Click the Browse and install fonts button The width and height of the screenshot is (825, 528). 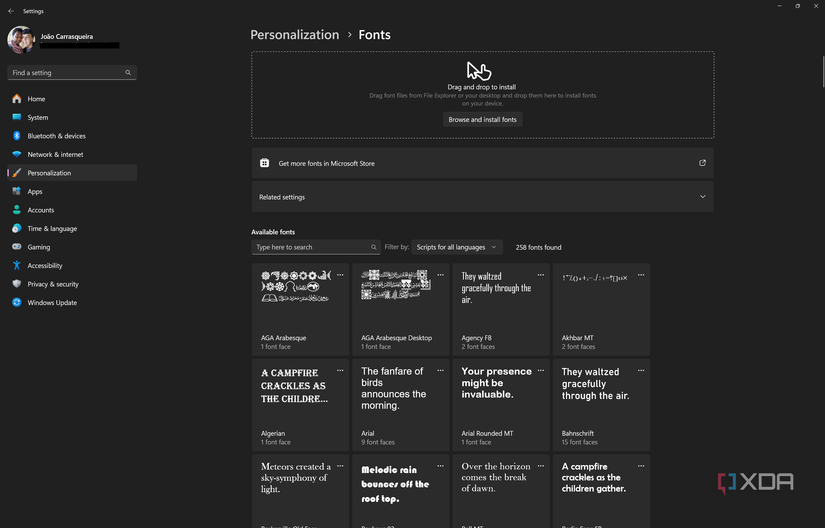click(482, 119)
